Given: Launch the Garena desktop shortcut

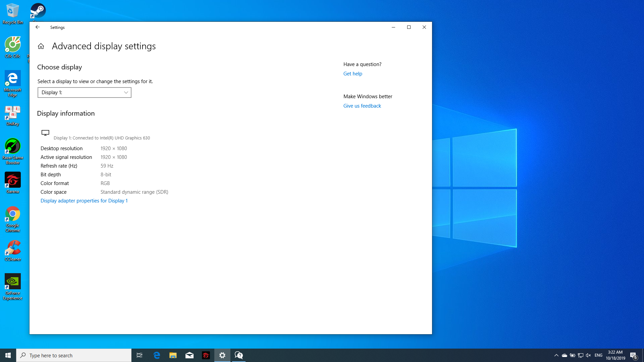Looking at the screenshot, I should (13, 183).
